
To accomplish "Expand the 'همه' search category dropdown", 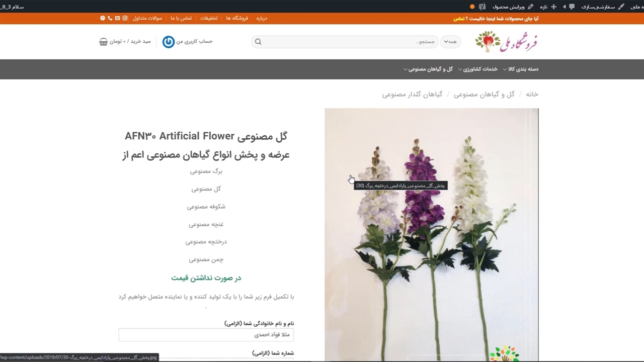I will (x=450, y=42).
